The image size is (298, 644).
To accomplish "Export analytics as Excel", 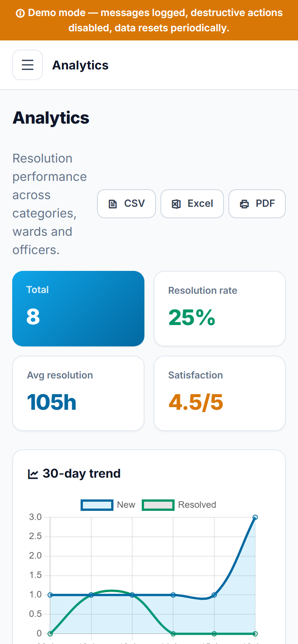I will (192, 204).
